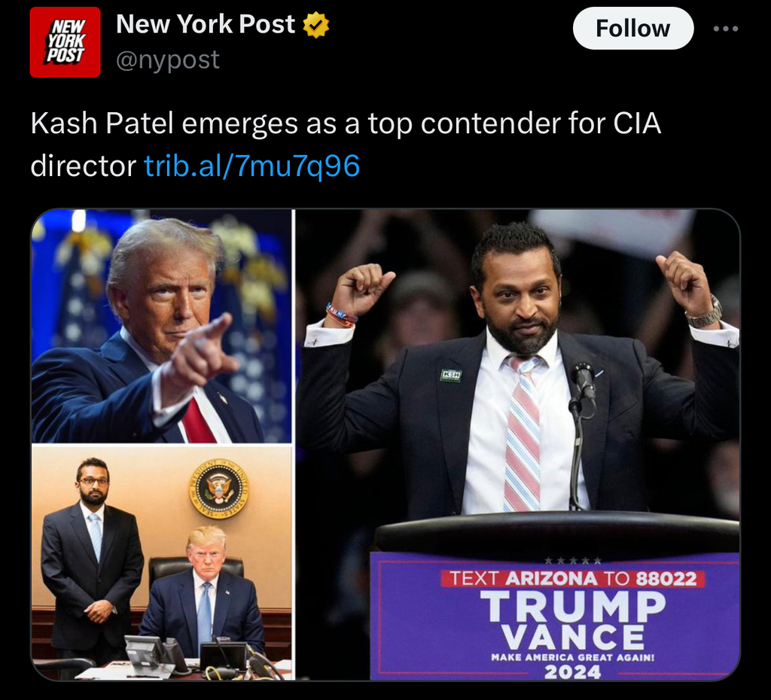
Task: Follow the New York Post account
Action: [632, 29]
